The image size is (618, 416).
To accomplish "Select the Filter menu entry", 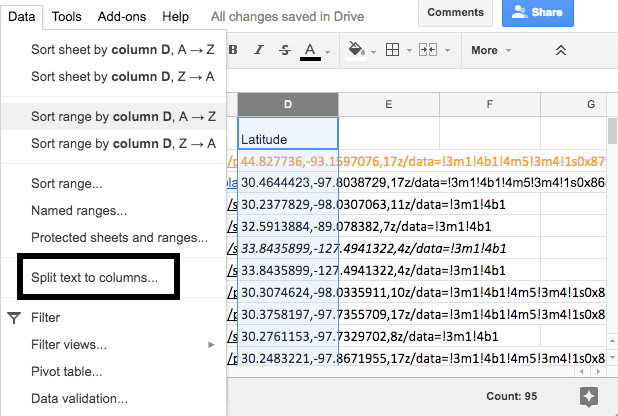I will coord(114,317).
